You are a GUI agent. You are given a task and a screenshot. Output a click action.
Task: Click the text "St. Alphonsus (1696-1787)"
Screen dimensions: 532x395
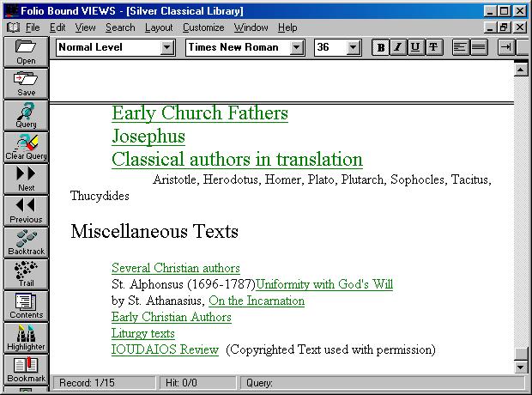click(x=184, y=284)
